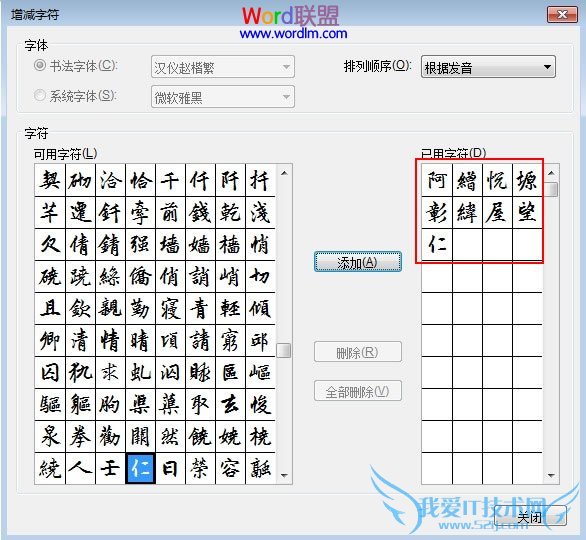586x540 pixels.
Task: Open the 汉仪赵楷繁 calligraphy font dropdown
Action: 223,67
